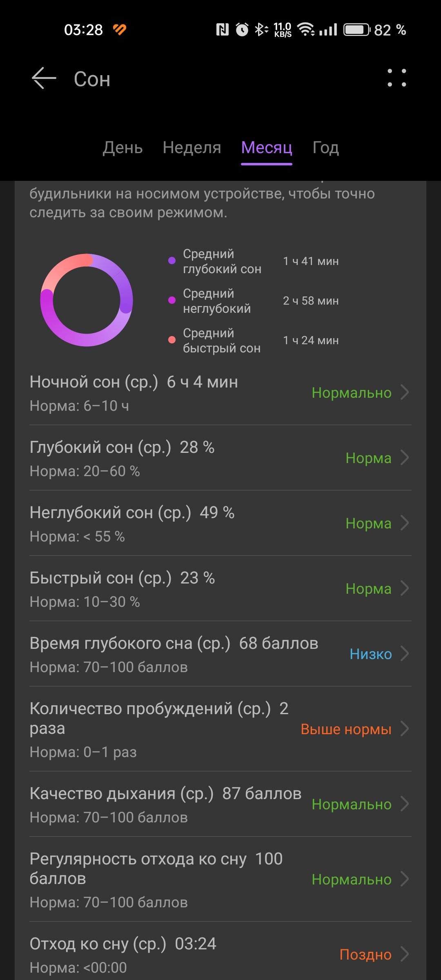Open the Низко deep sleep score link

coord(371,654)
